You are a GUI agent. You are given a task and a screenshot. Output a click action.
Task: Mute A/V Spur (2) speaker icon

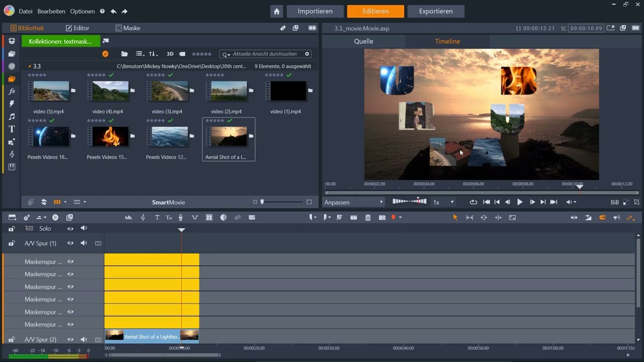pyautogui.click(x=84, y=339)
